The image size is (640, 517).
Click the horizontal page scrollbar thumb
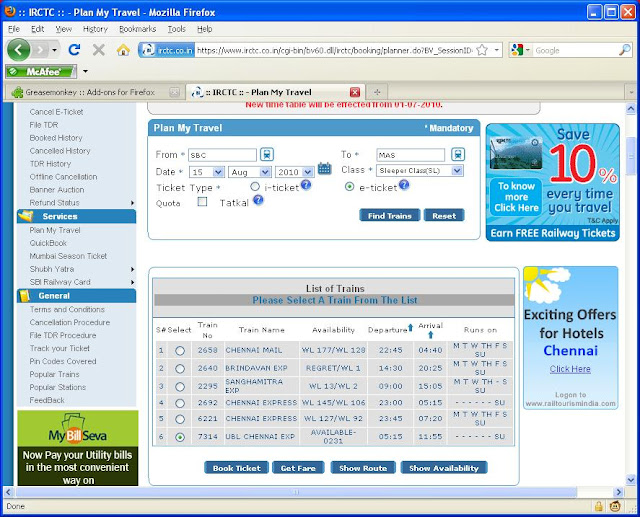[x=296, y=492]
